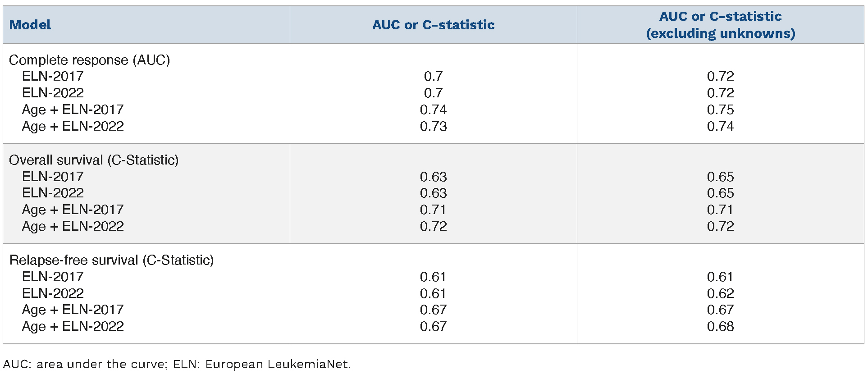The image size is (868, 379).
Task: Select the 'Complete response (AUC)' section label
Action: pos(89,60)
